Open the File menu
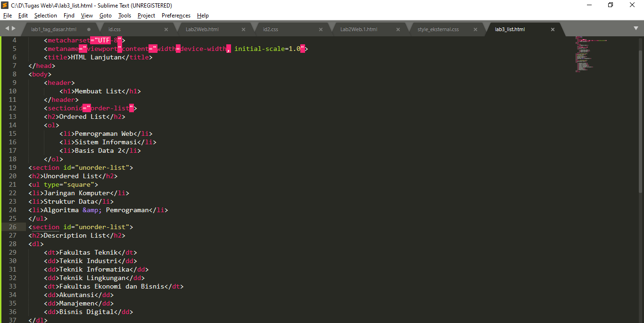Image resolution: width=644 pixels, height=323 pixels. coord(8,15)
